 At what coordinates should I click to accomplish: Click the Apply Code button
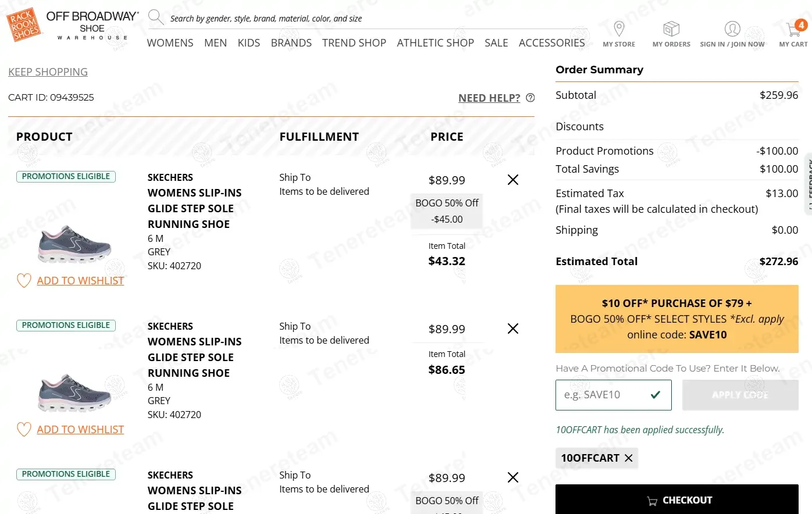click(740, 395)
